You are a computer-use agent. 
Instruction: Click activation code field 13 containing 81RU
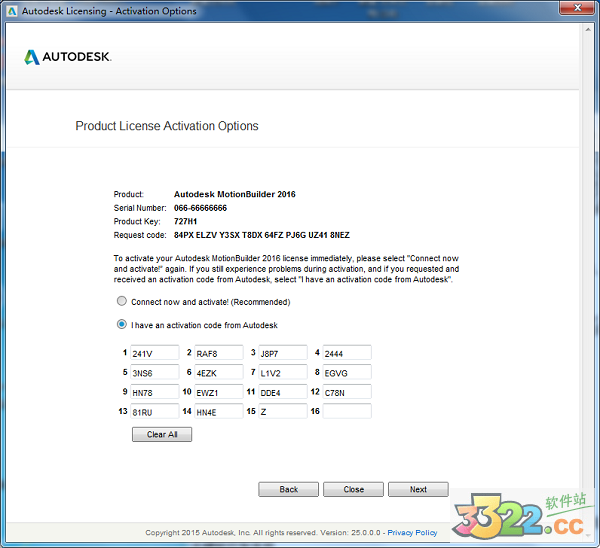[155, 411]
